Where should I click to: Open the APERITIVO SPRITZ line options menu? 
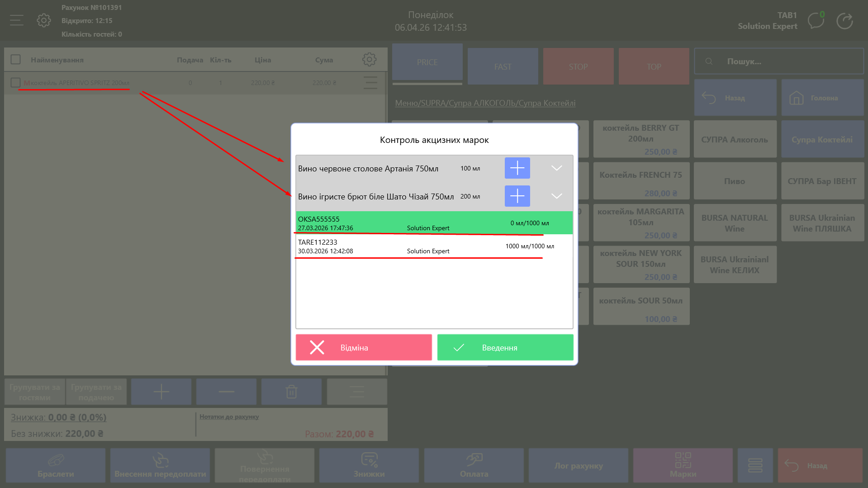click(x=370, y=83)
